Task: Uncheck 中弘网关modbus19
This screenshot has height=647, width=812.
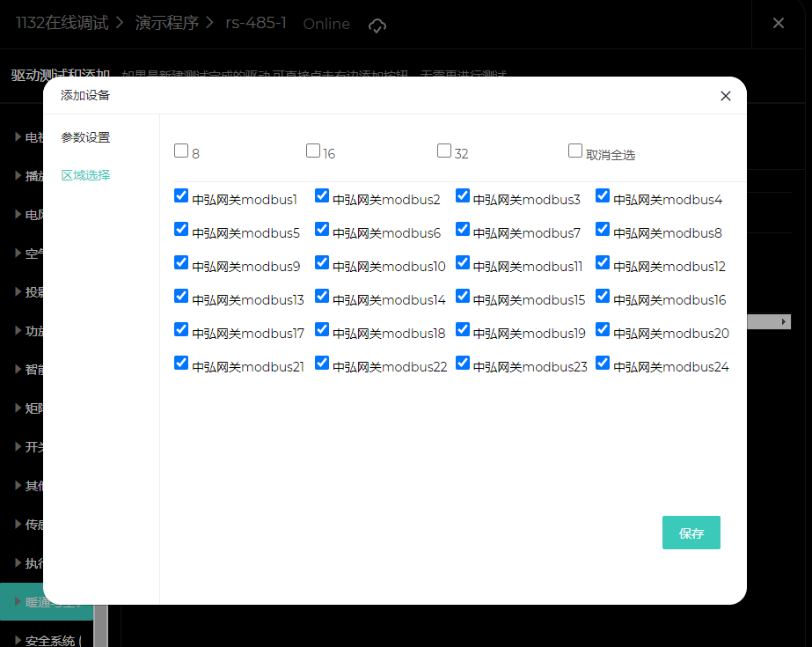Action: tap(463, 329)
